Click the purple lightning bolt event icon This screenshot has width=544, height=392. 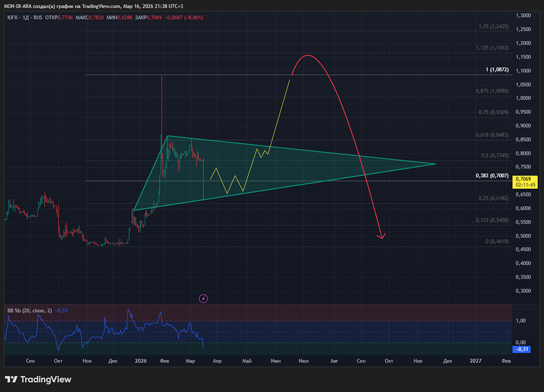click(203, 298)
